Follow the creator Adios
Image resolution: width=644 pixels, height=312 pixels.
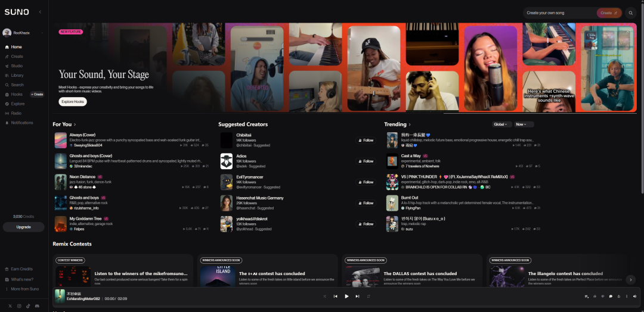[x=366, y=161]
